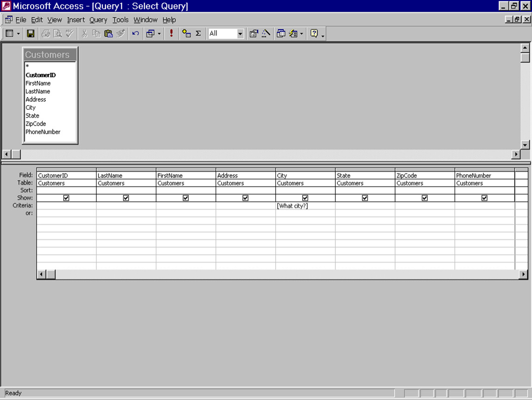
Task: Click the Office Assistant help icon
Action: [x=314, y=33]
